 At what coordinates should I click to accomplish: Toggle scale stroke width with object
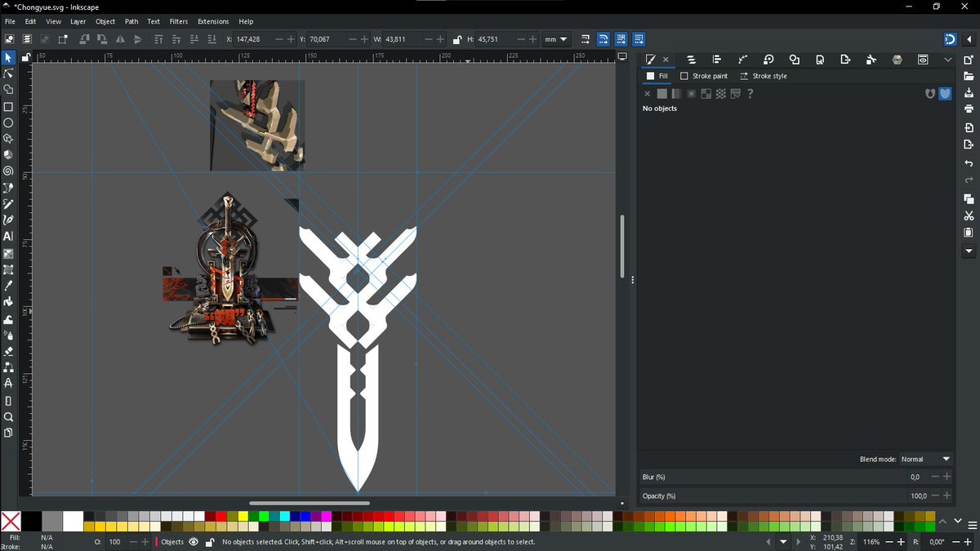(x=586, y=39)
